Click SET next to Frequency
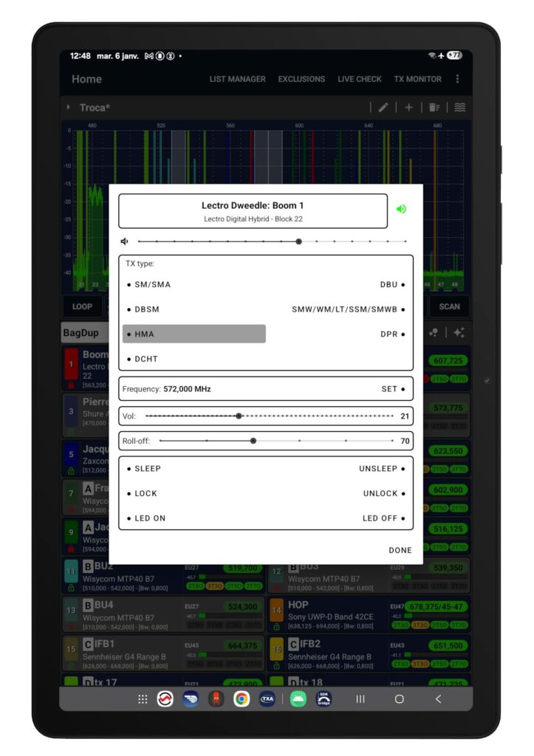Viewport: 534px width, 756px height. 393,389
